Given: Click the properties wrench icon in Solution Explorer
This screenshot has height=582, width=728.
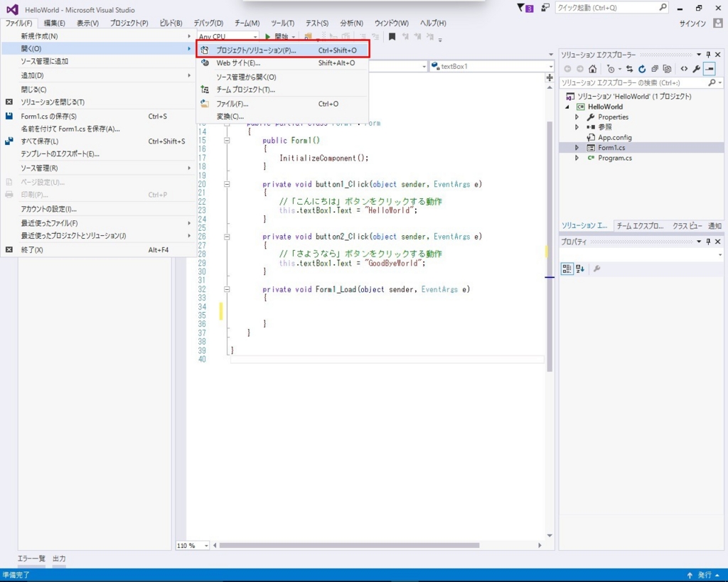Looking at the screenshot, I should [x=697, y=69].
